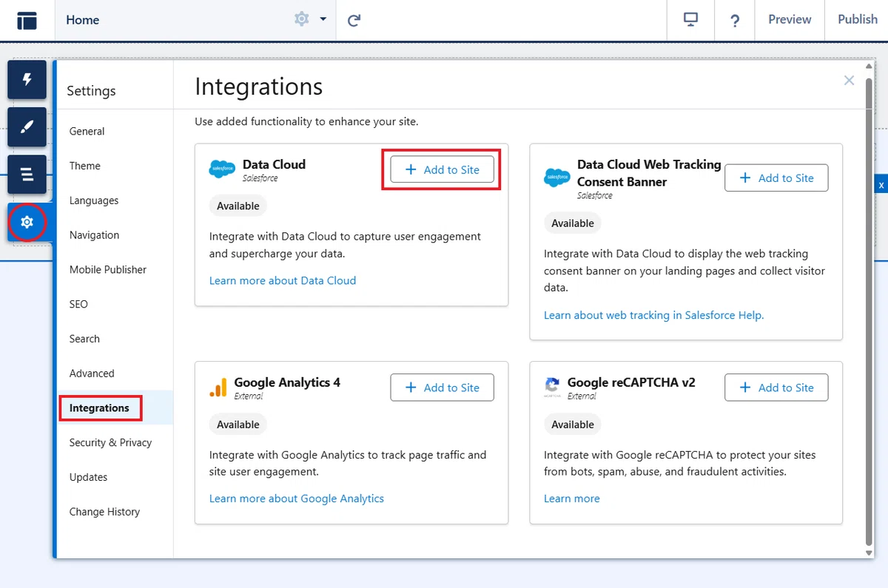Open Learn more about Google Analytics link
The image size is (888, 588).
297,499
